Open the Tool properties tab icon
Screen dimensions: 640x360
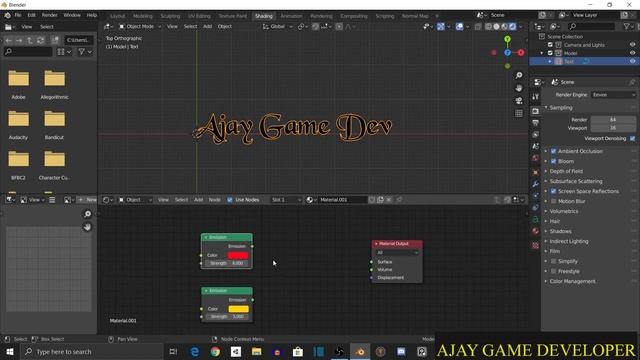tap(536, 96)
